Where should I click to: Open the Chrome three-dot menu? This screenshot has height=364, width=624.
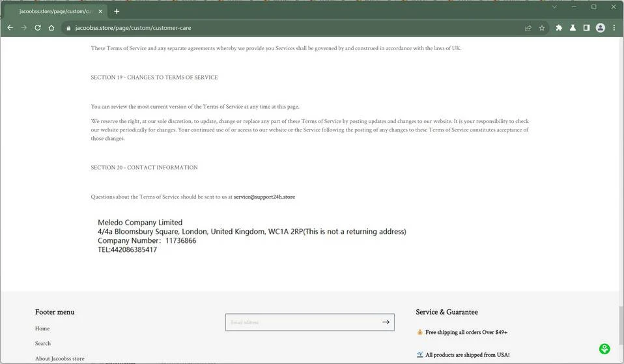point(614,28)
